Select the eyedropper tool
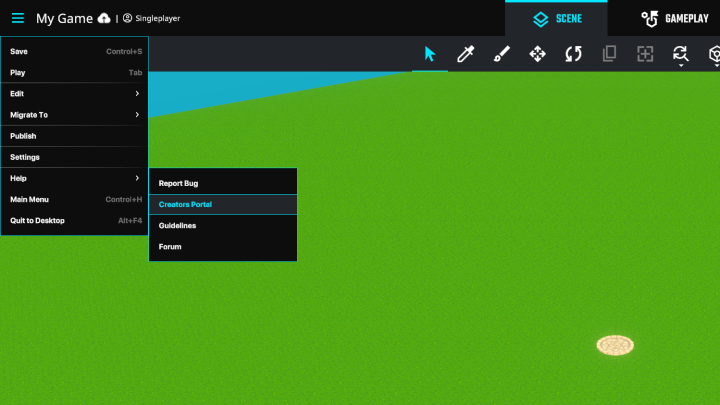The image size is (720, 405). coord(466,54)
